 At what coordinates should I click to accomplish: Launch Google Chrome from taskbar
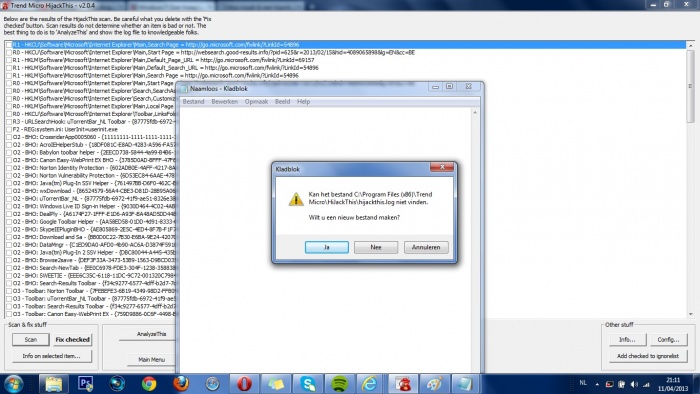[x=149, y=384]
